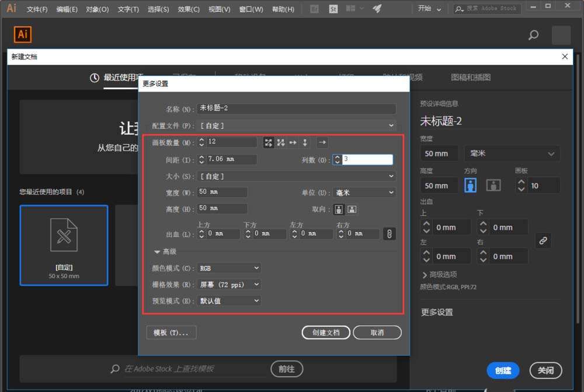Click the 间距 stepper arrows
Screen dimensions: 584x392
(x=201, y=160)
